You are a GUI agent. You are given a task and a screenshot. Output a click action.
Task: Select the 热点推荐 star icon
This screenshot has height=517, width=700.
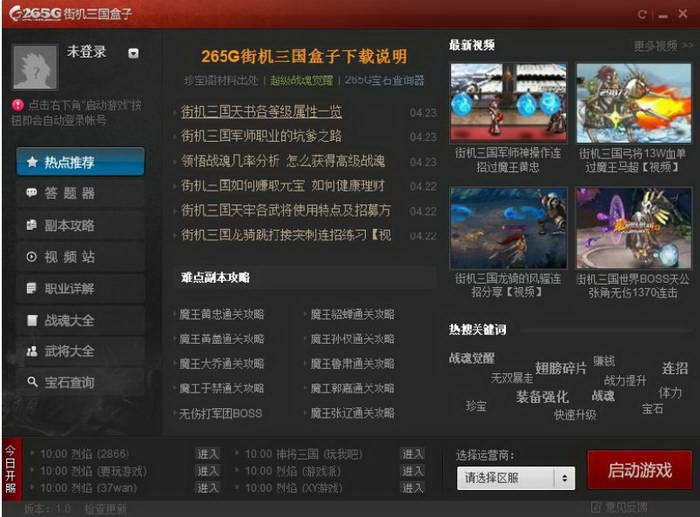point(32,162)
